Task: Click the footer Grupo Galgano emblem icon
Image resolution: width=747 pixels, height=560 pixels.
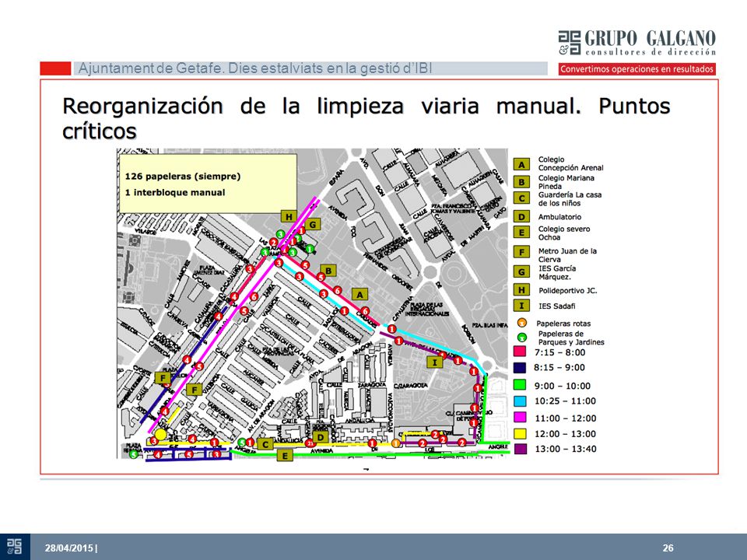Action: tap(14, 547)
